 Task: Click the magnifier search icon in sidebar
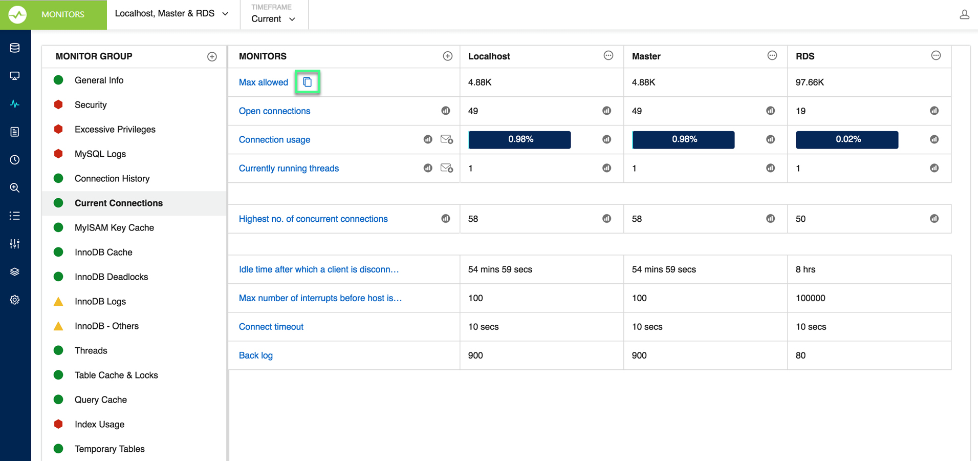point(15,188)
